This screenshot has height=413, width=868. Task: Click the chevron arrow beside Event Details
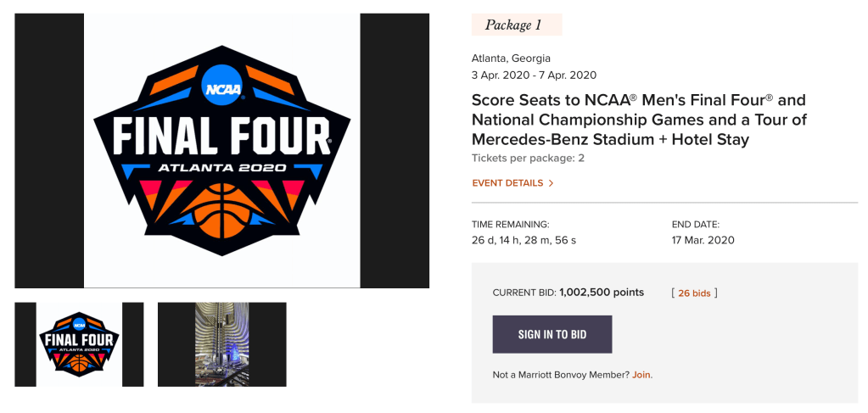[551, 183]
